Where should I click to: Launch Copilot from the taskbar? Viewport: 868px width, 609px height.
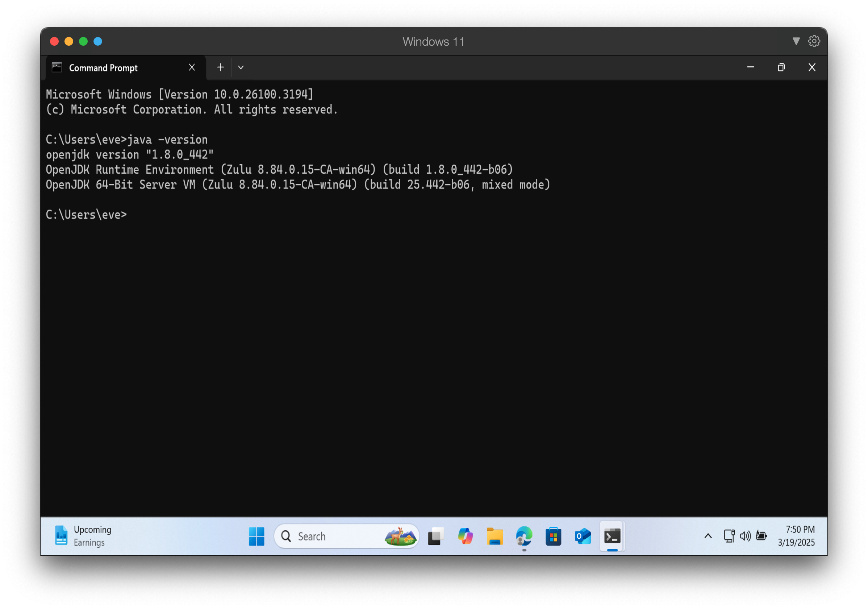tap(465, 536)
